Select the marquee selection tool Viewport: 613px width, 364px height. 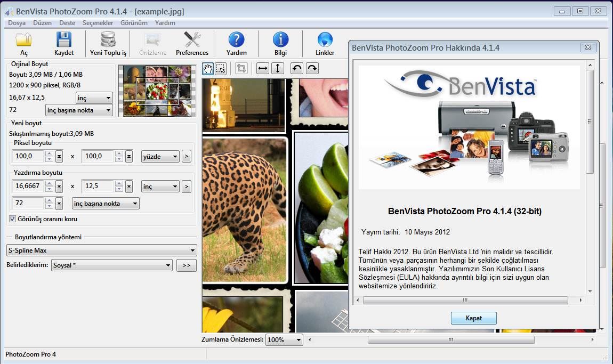(221, 68)
